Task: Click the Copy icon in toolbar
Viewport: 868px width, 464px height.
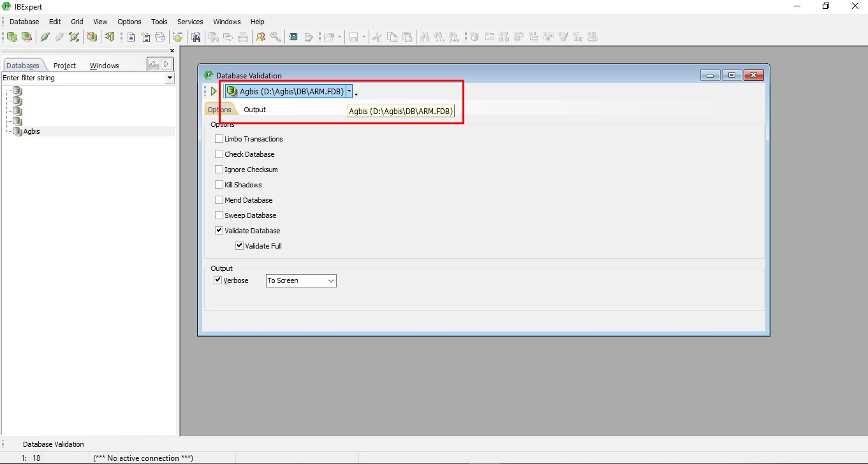Action: [392, 37]
